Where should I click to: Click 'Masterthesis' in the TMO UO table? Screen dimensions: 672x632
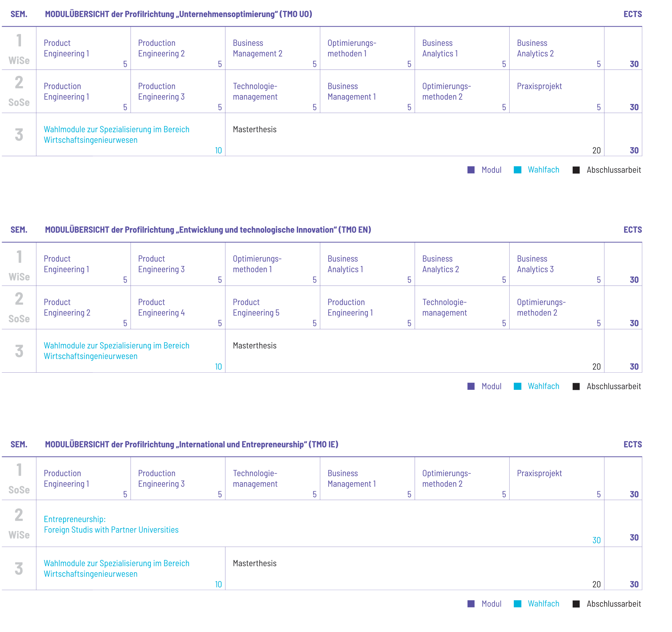(x=255, y=129)
